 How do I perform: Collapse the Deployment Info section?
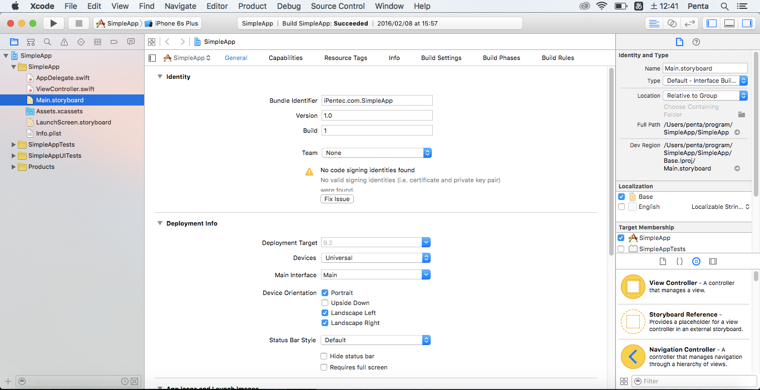coord(159,223)
